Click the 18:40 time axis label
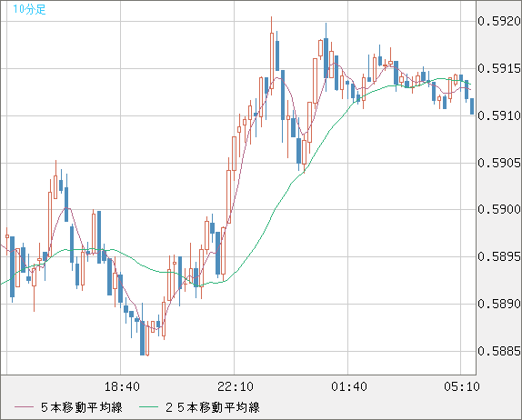The height and width of the screenshot is (420, 522). tap(122, 386)
